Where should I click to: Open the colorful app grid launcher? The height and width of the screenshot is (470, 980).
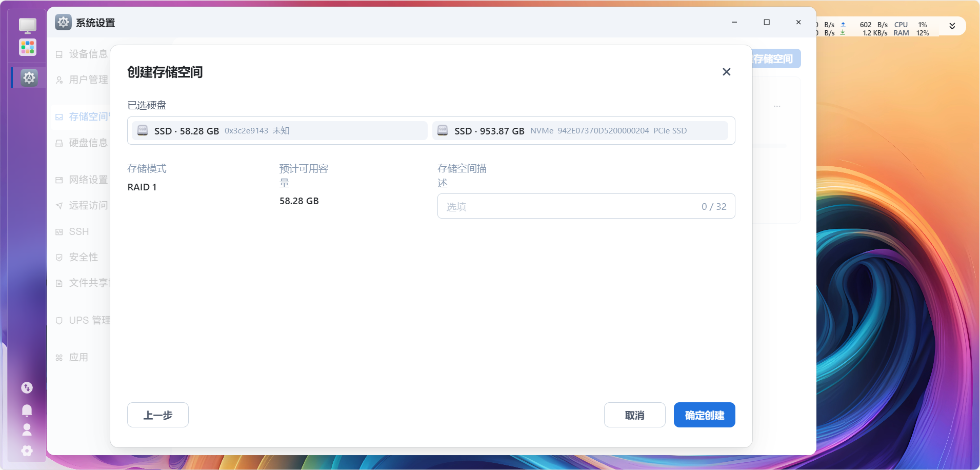click(28, 47)
